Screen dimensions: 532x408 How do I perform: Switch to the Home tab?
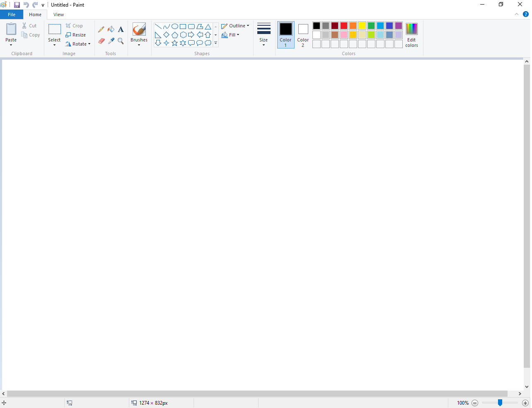(35, 15)
